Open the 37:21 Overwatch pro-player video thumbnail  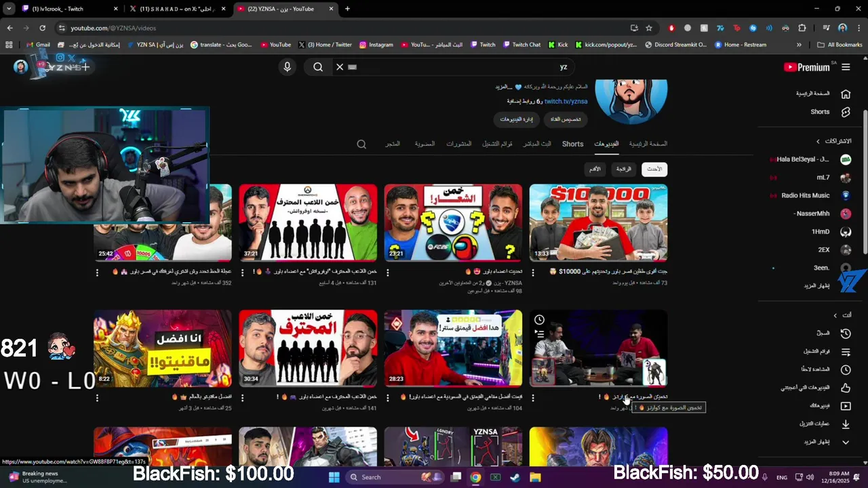(308, 222)
